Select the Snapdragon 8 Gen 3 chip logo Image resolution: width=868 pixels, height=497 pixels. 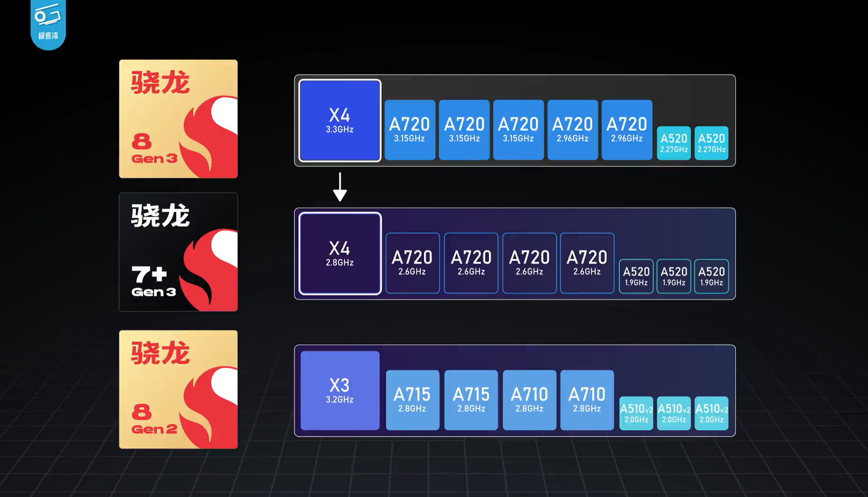coord(178,119)
